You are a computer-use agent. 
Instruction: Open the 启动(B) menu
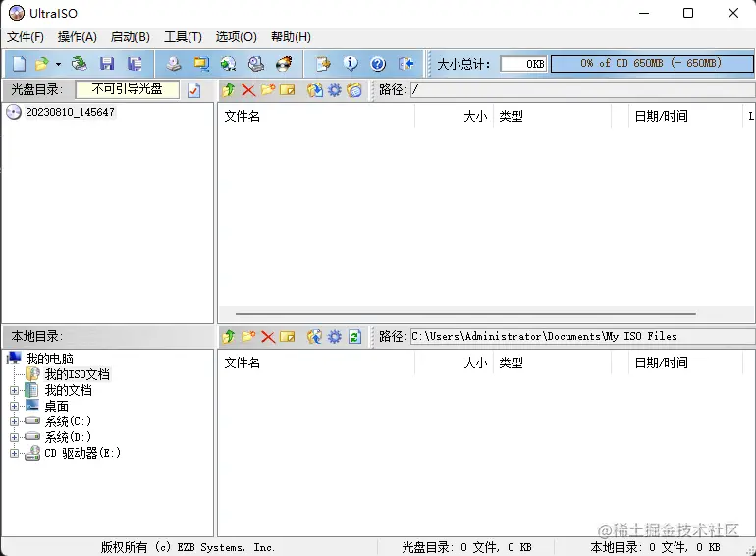pos(131,37)
